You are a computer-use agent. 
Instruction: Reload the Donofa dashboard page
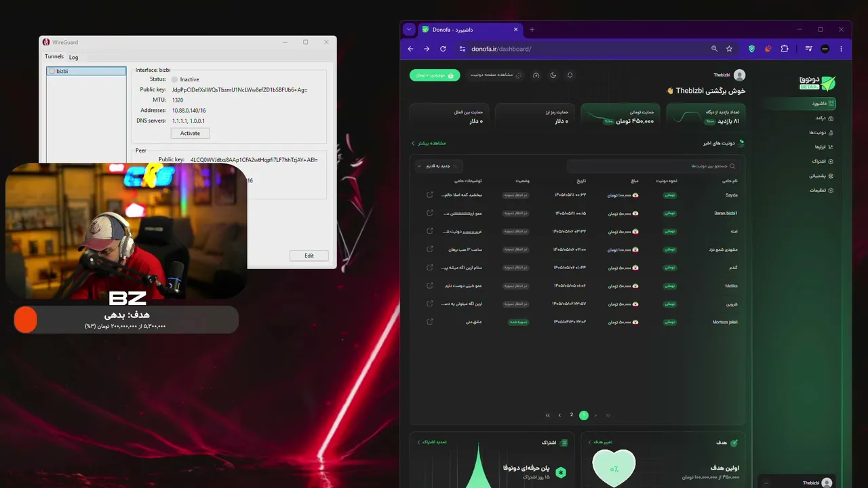(443, 49)
